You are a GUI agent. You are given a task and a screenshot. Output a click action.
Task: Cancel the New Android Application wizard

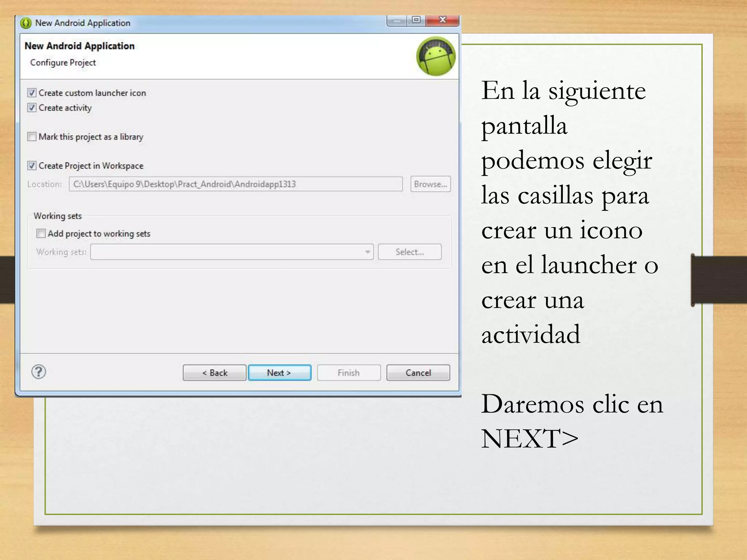coord(418,373)
